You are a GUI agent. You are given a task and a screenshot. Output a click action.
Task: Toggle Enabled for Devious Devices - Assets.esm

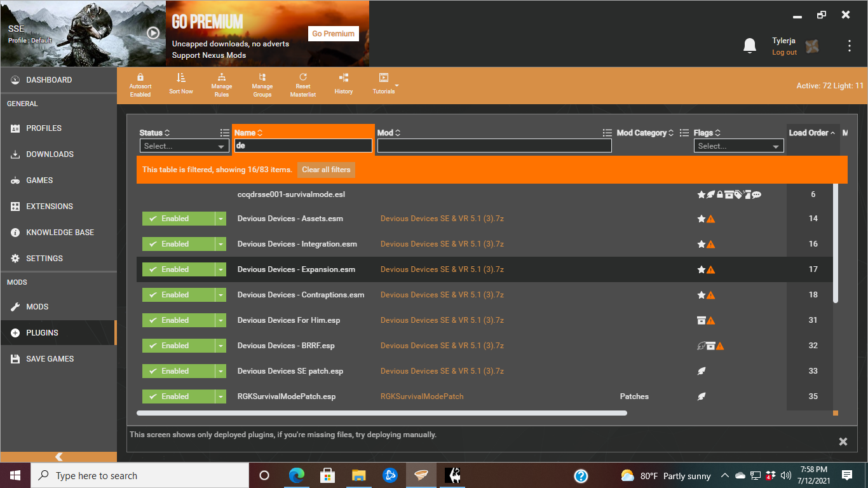tap(179, 219)
